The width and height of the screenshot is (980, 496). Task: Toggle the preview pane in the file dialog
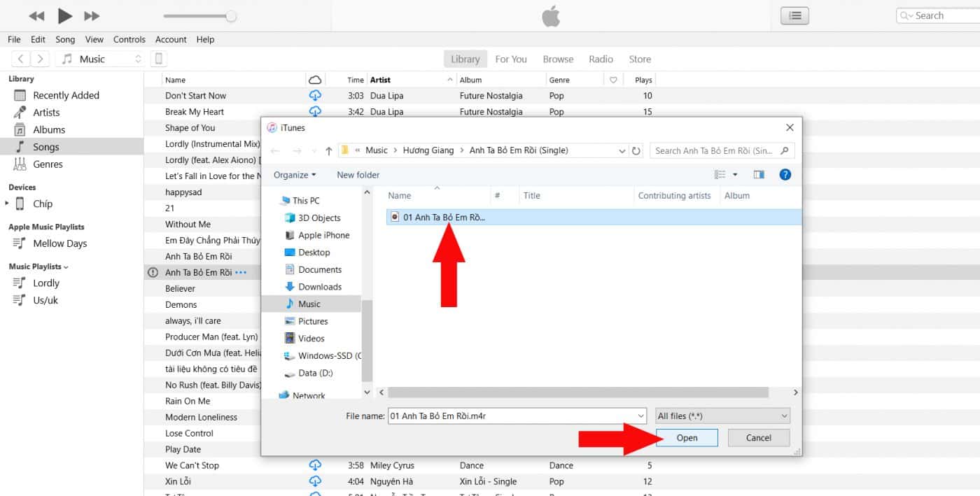759,175
